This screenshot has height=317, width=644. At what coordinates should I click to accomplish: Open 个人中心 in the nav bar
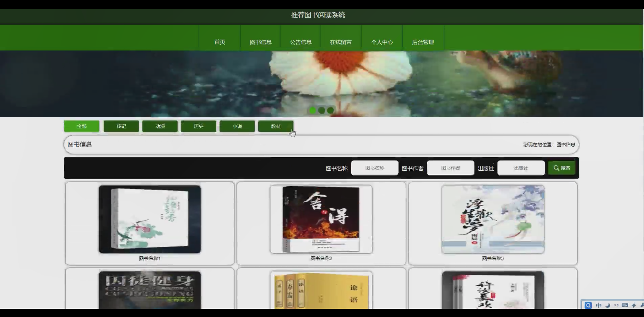coord(382,42)
